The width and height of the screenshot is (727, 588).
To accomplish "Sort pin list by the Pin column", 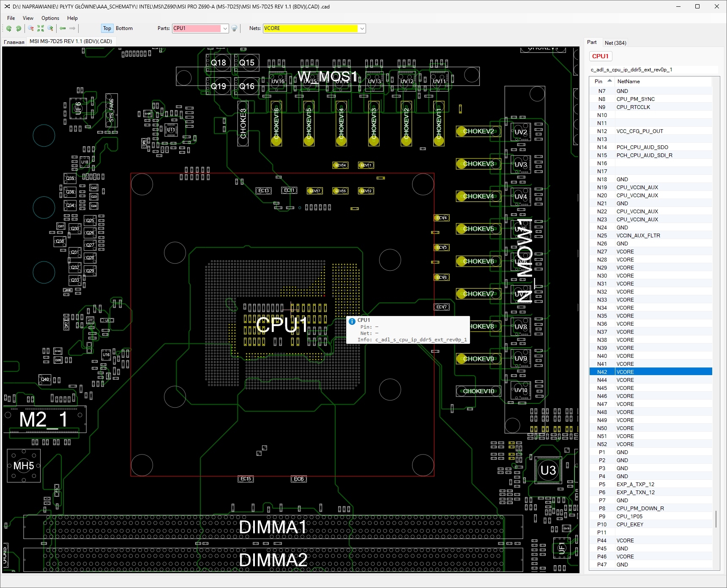I will pos(599,81).
